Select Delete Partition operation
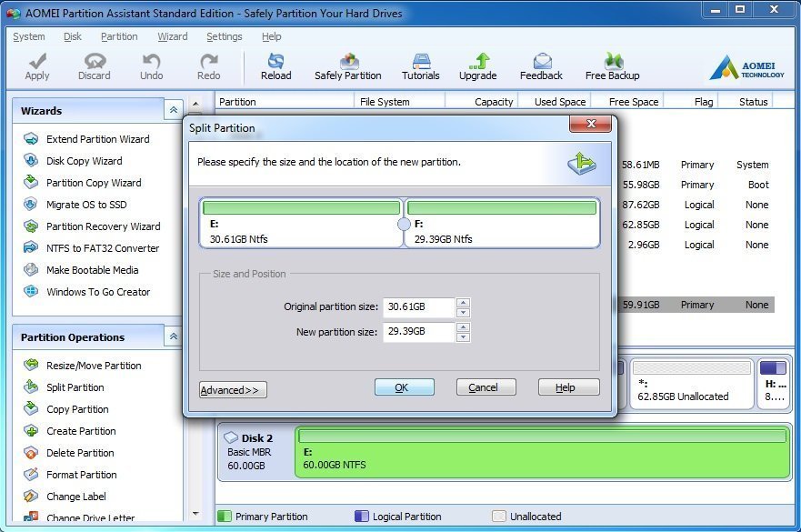Image resolution: width=801 pixels, height=532 pixels. tap(69, 453)
